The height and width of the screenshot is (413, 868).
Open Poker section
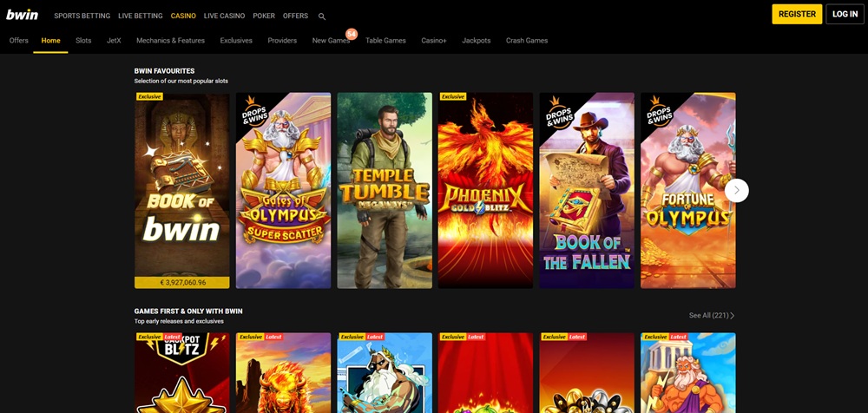tap(264, 16)
